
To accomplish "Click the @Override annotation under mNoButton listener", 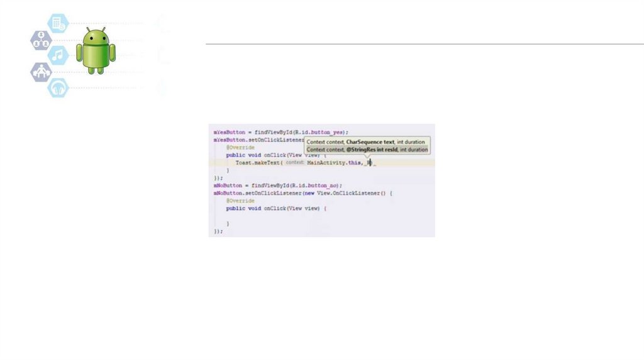I will (240, 201).
